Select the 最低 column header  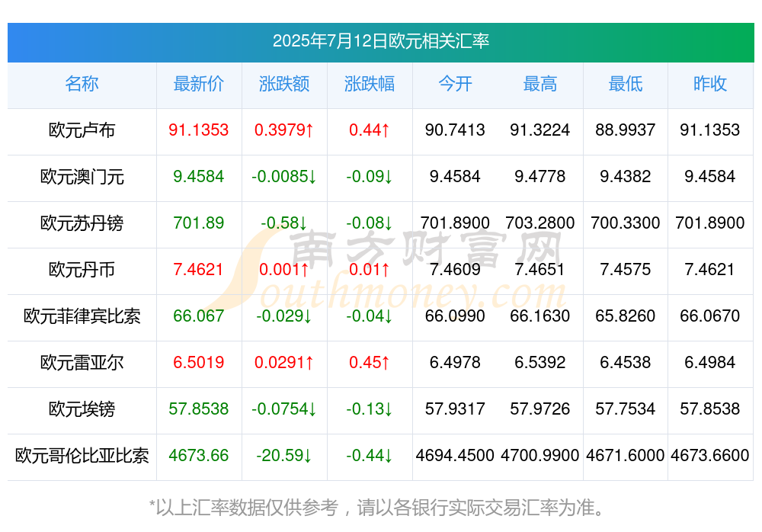click(x=626, y=84)
